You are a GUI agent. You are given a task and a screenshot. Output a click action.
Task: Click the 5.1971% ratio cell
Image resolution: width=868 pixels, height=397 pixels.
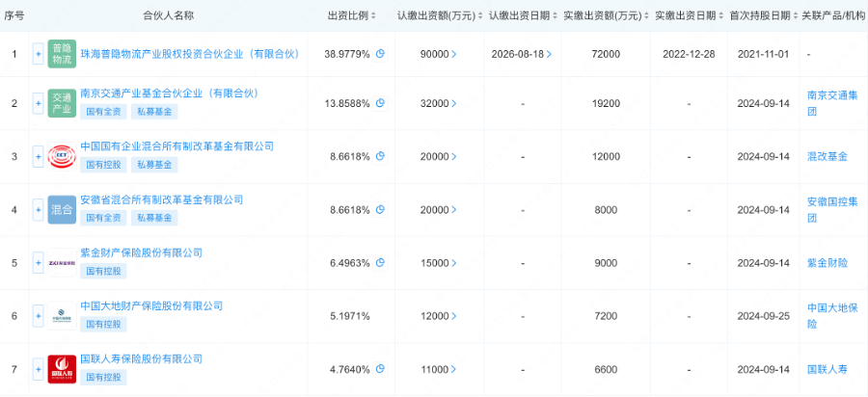pos(350,316)
